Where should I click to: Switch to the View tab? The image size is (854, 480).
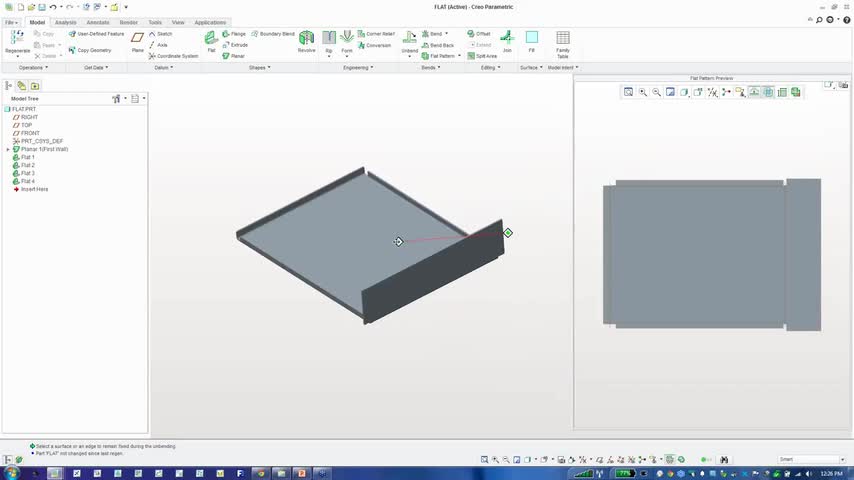pos(178,22)
